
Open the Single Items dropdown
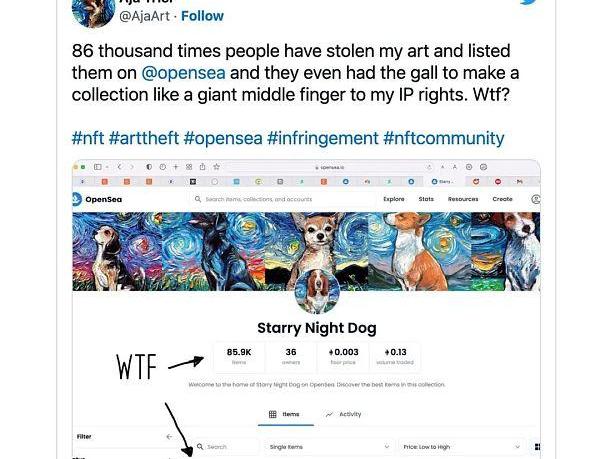(329, 447)
